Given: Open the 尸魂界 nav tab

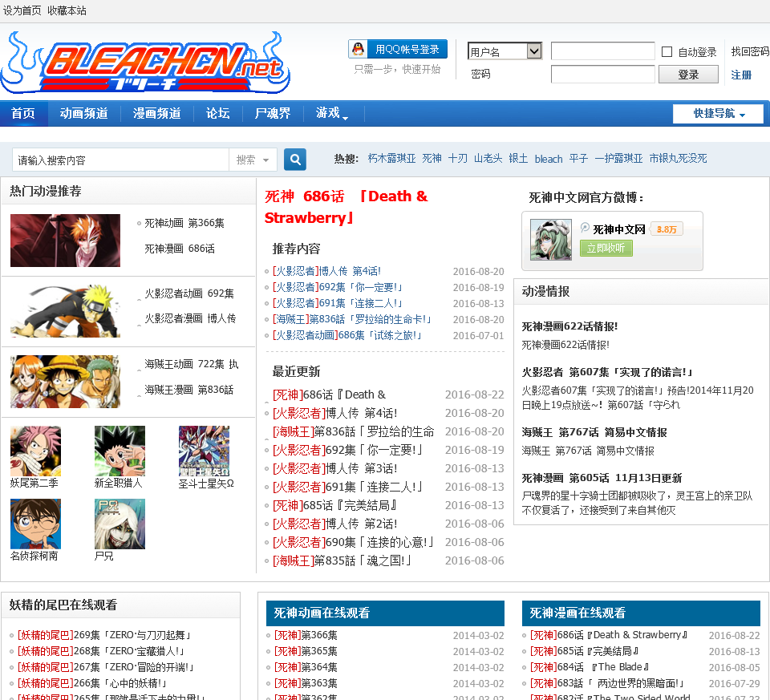Looking at the screenshot, I should 273,113.
